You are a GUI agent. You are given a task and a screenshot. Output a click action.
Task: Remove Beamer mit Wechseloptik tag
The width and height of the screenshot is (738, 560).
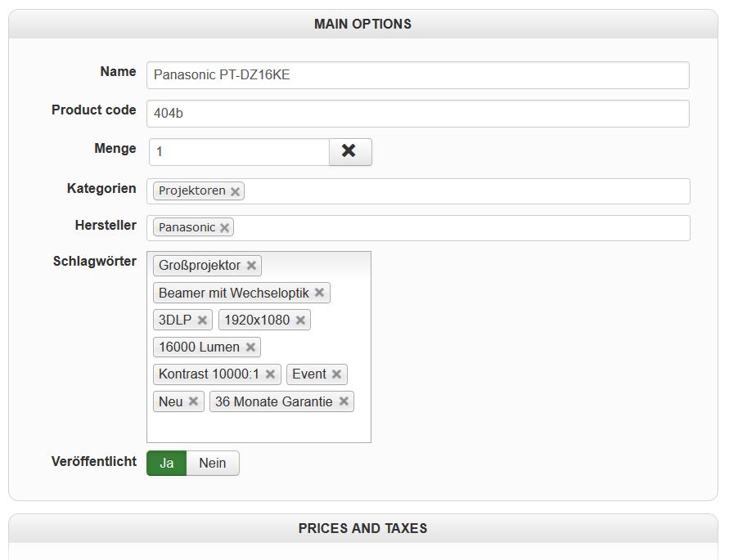pyautogui.click(x=319, y=293)
